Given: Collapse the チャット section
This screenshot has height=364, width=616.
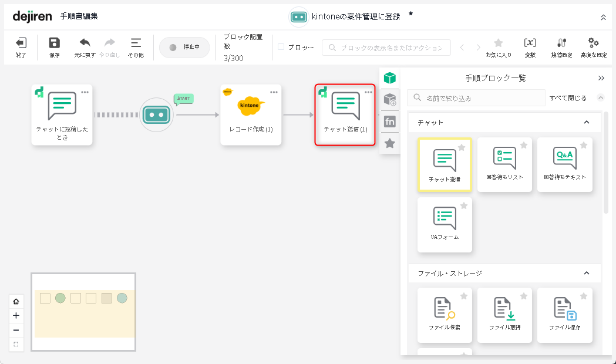Looking at the screenshot, I should (587, 123).
